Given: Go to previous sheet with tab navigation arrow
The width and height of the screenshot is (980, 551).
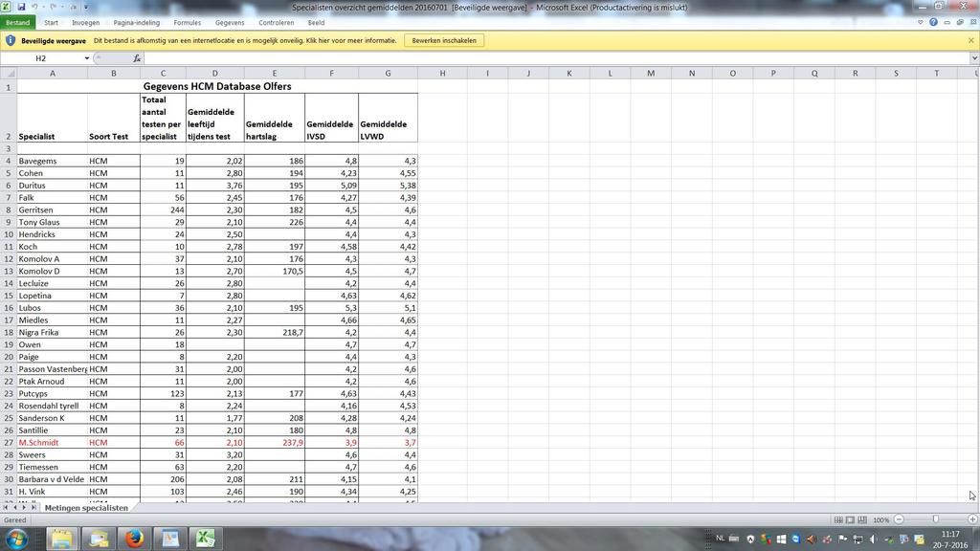Looking at the screenshot, I should [15, 508].
